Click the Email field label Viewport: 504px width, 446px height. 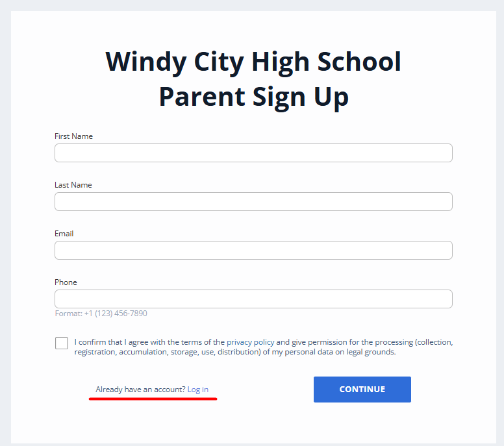pos(64,234)
